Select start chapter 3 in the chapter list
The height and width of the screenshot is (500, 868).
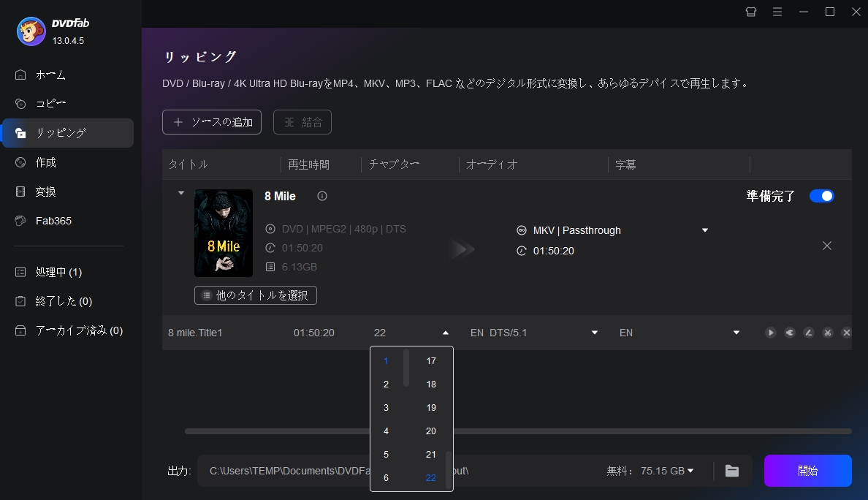click(x=386, y=408)
